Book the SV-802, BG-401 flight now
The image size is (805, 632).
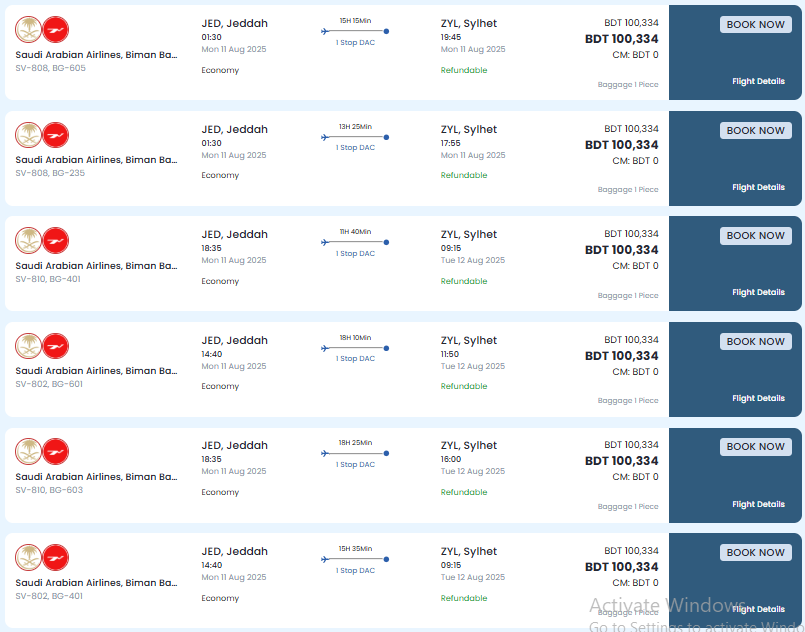pos(755,552)
